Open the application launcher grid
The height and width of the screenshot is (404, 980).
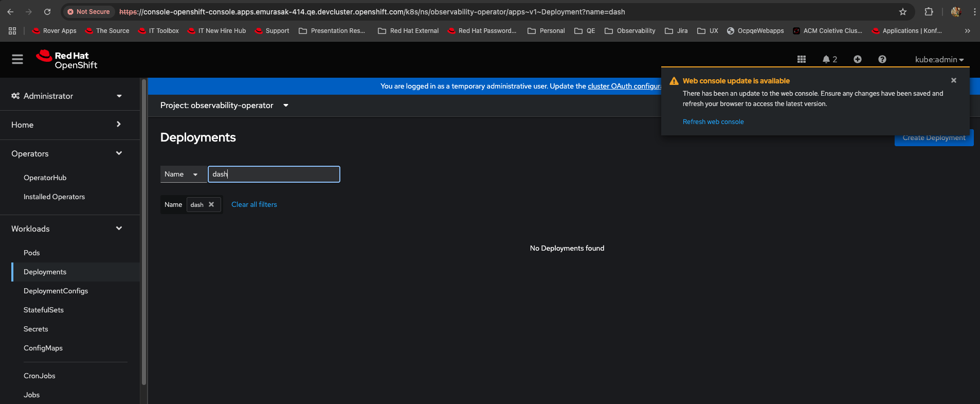click(x=802, y=59)
